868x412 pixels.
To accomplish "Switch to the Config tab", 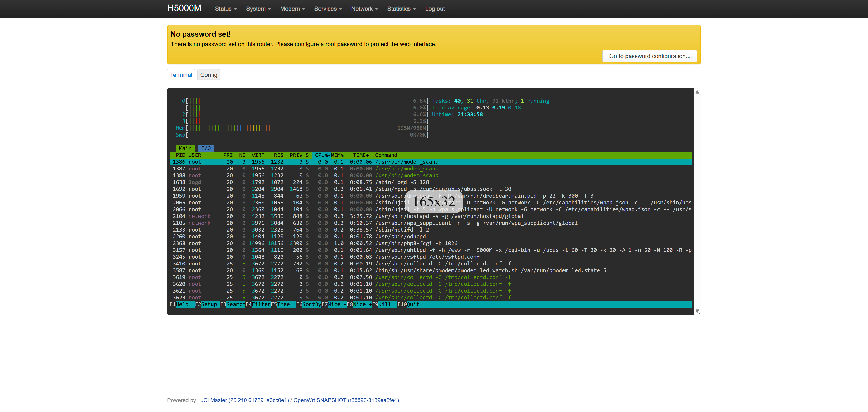I will tap(209, 75).
